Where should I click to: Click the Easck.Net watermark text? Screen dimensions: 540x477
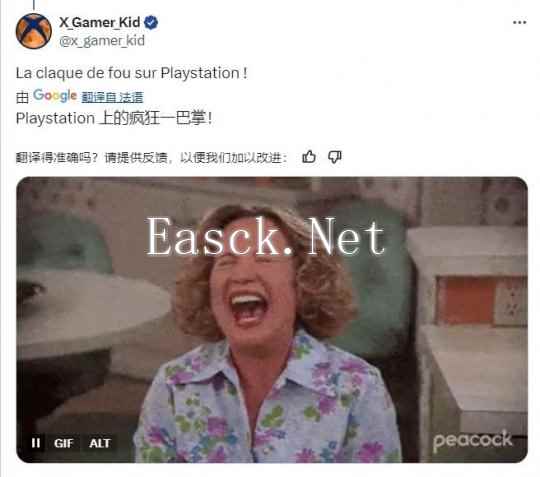coord(266,237)
